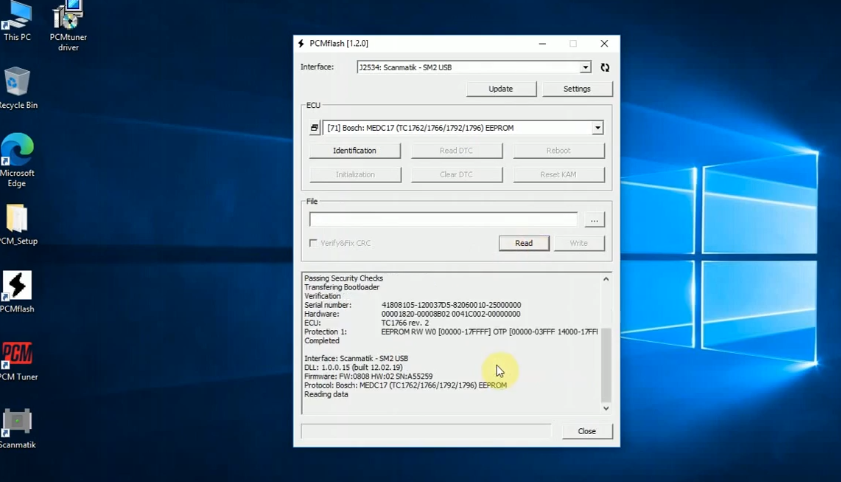Screen dimensions: 841x482
Task: Open This PC desktop icon
Action: [17, 21]
